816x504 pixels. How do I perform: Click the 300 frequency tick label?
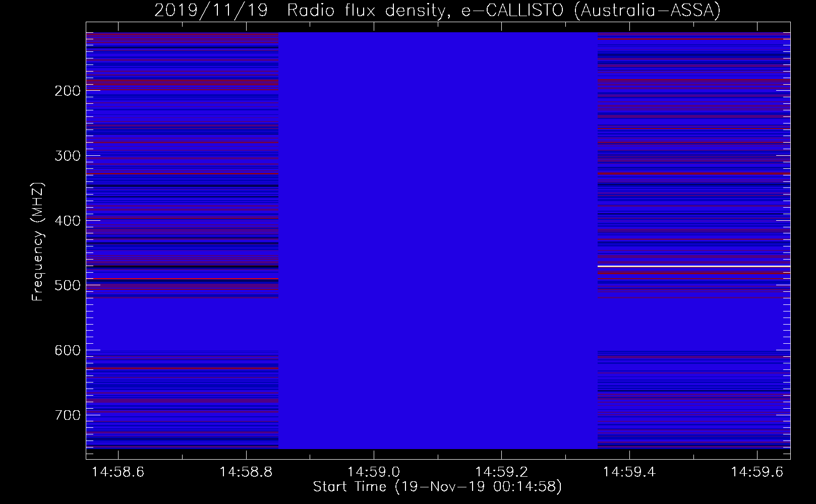click(68, 156)
